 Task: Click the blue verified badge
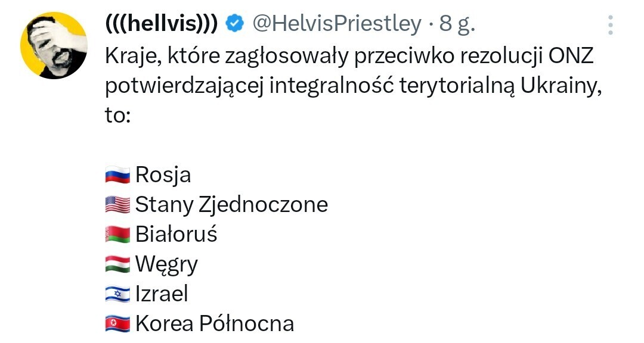237,24
